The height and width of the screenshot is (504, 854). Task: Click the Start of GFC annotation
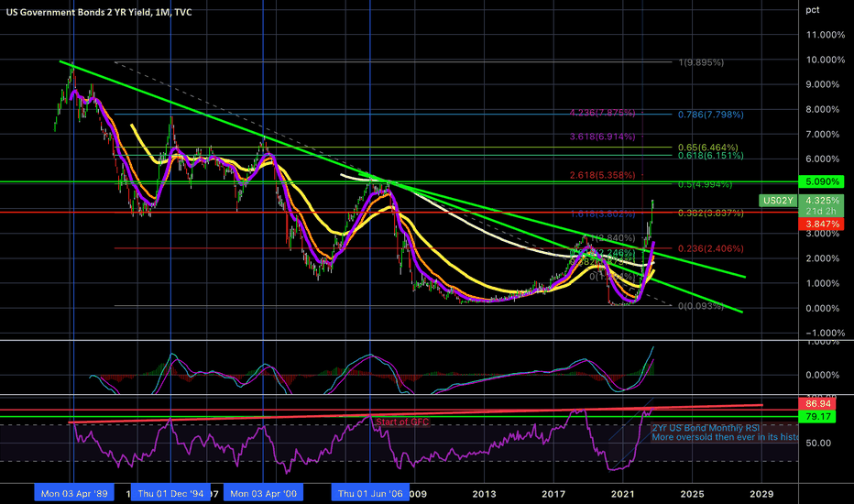click(402, 422)
